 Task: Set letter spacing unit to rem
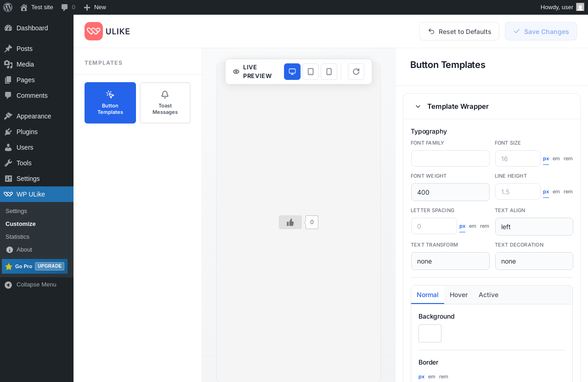click(x=485, y=226)
